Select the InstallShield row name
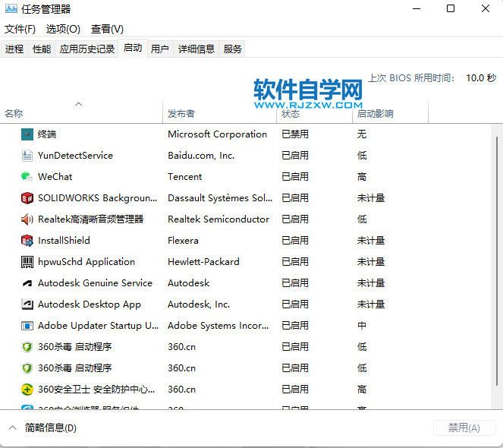The width and height of the screenshot is (503, 448). pyautogui.click(x=64, y=241)
